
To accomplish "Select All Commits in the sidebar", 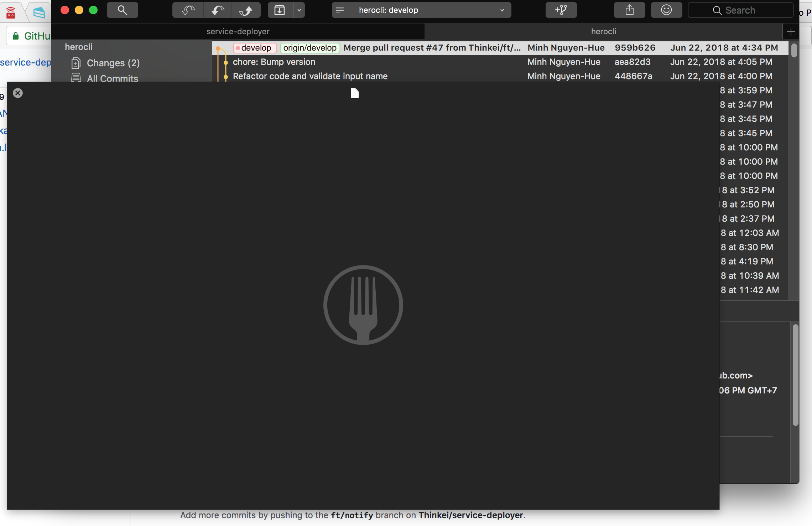I will pos(112,78).
